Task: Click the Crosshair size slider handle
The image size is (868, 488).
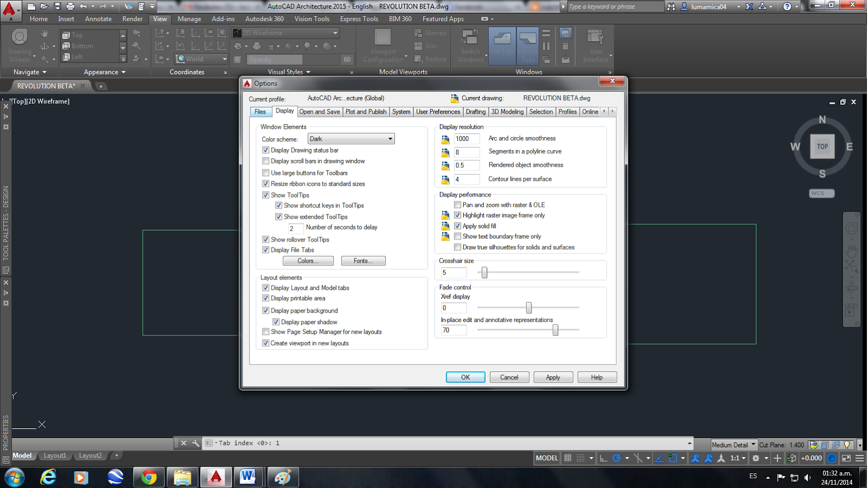Action: coord(484,272)
